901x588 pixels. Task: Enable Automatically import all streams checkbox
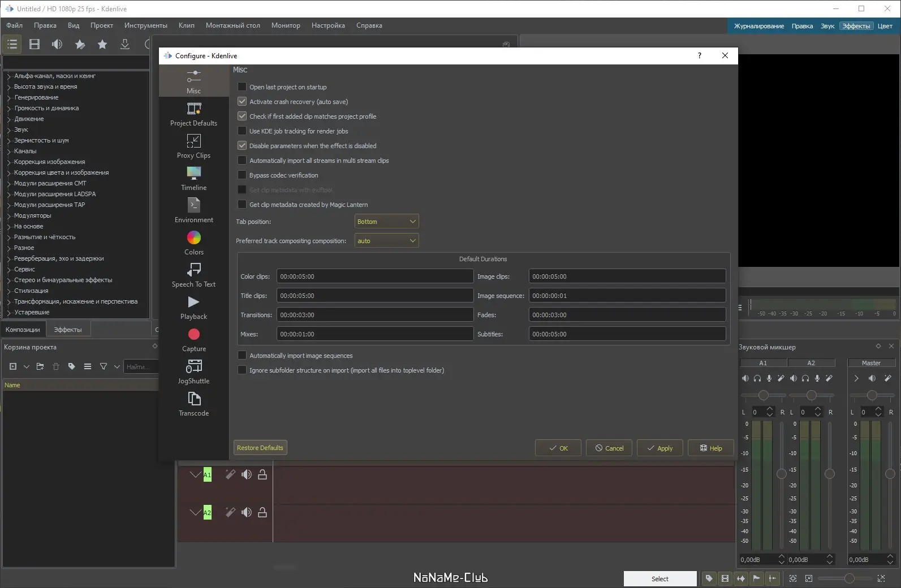pos(242,161)
